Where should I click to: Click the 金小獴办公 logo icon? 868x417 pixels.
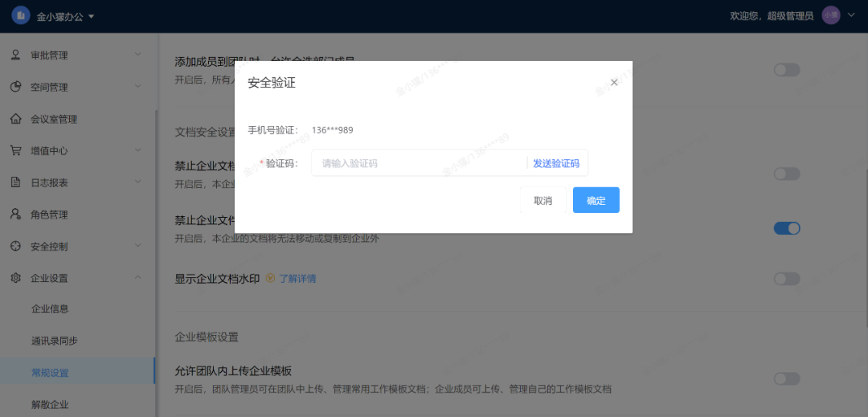(x=20, y=16)
